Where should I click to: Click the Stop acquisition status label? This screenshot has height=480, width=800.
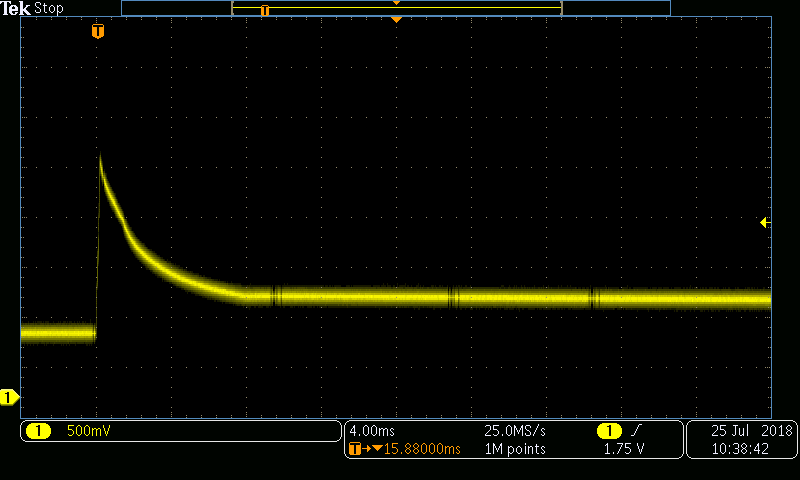tap(49, 8)
